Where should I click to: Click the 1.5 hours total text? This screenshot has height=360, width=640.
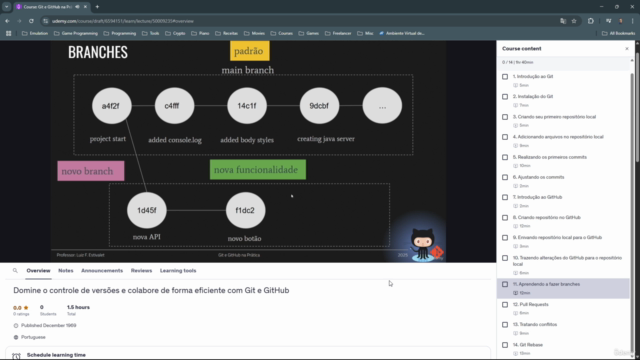click(x=78, y=307)
